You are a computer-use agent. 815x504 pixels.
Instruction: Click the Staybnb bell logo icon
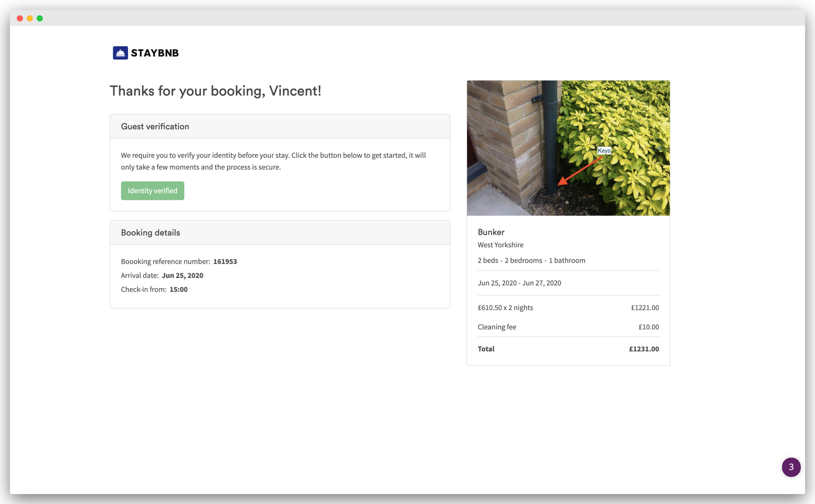(x=120, y=53)
